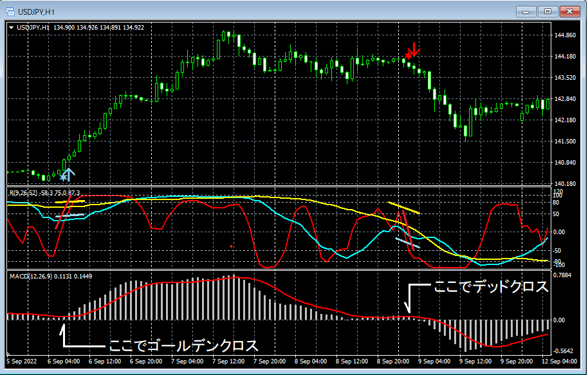Click the 141.500 price scale label
The image size is (588, 375).
(x=565, y=142)
